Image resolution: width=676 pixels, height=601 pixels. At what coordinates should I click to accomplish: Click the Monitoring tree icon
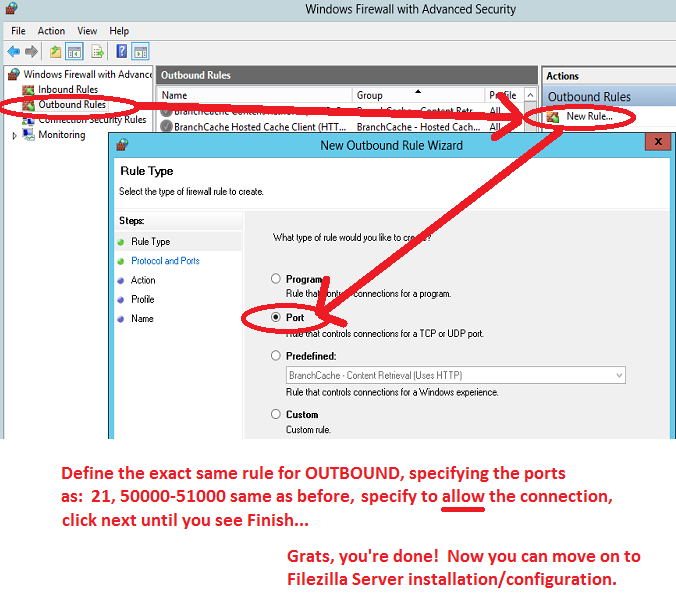pyautogui.click(x=28, y=135)
